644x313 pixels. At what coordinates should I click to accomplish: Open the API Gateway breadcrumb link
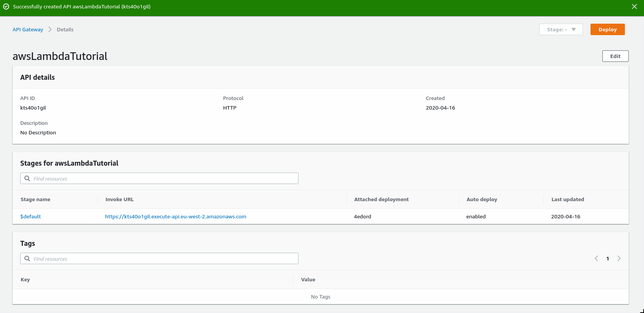pyautogui.click(x=28, y=29)
